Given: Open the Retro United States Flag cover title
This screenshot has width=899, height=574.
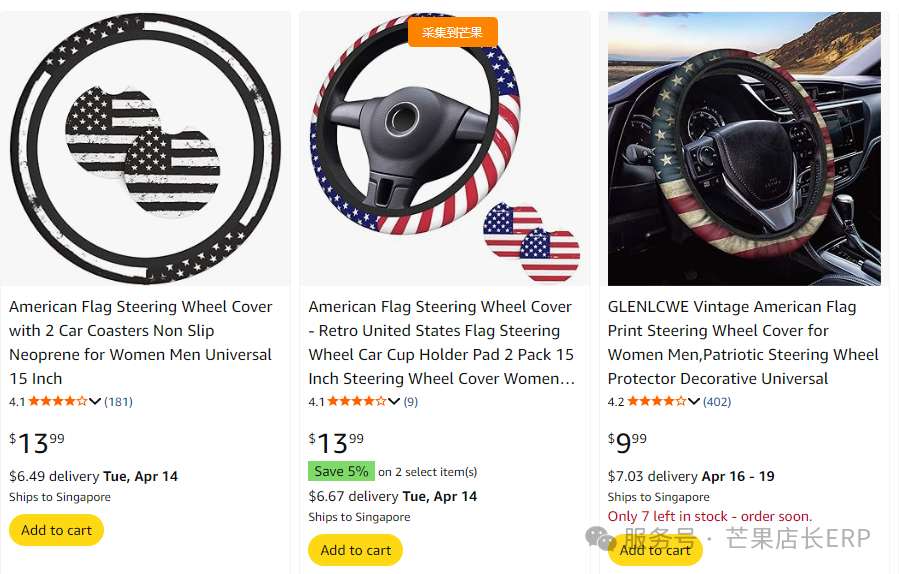Looking at the screenshot, I should pyautogui.click(x=441, y=342).
